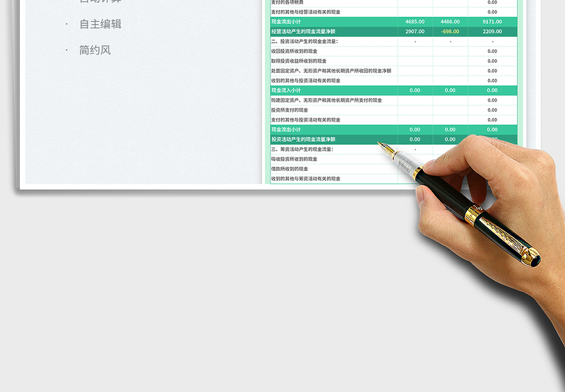Image resolution: width=565 pixels, height=392 pixels.
Task: Select the 0.00 total in 取得投资收益所收到的现金 row
Action: click(x=492, y=61)
